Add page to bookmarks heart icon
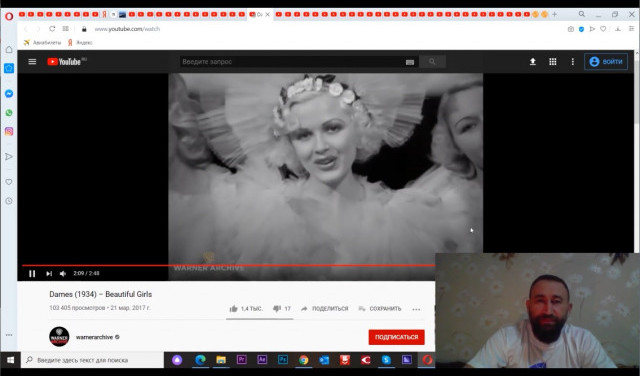 pos(603,29)
